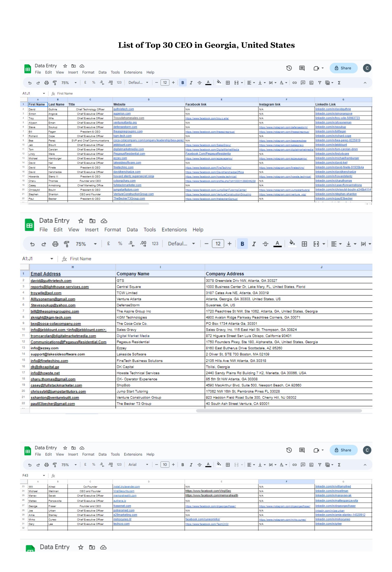Open the Extensions menu in the top sheet
Image resolution: width=392 pixels, height=572 pixels.
pos(133,72)
